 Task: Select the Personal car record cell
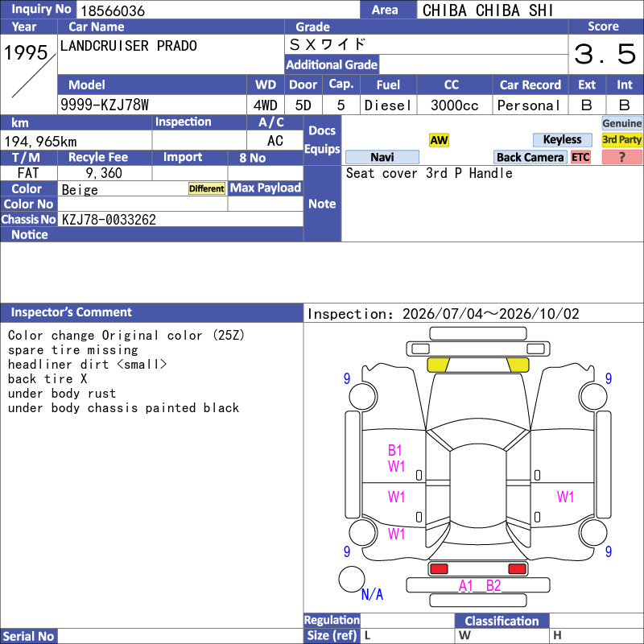click(530, 105)
